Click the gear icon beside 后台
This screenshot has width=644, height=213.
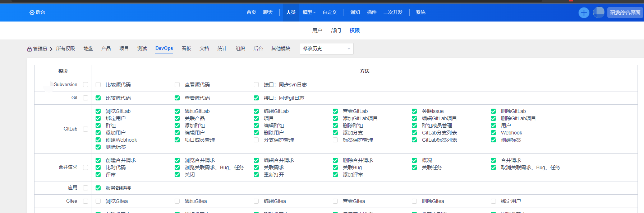(32, 13)
